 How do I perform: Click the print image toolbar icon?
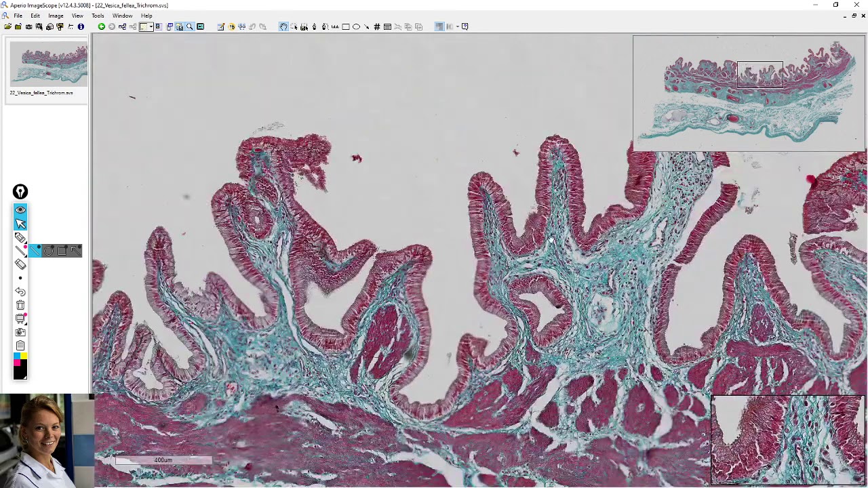[x=50, y=26]
